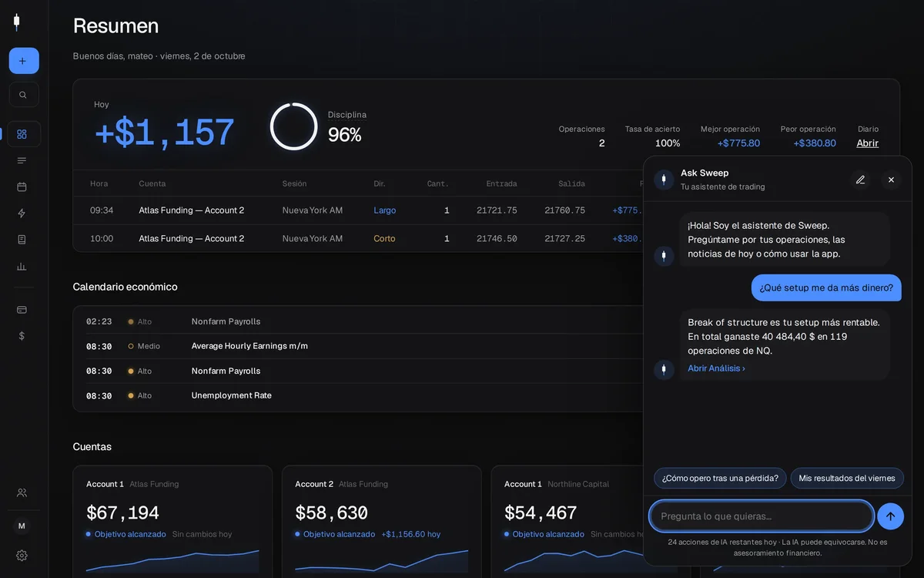Viewport: 924px width, 578px height.
Task: Select the dashboard grid icon in sidebar
Action: [x=22, y=134]
